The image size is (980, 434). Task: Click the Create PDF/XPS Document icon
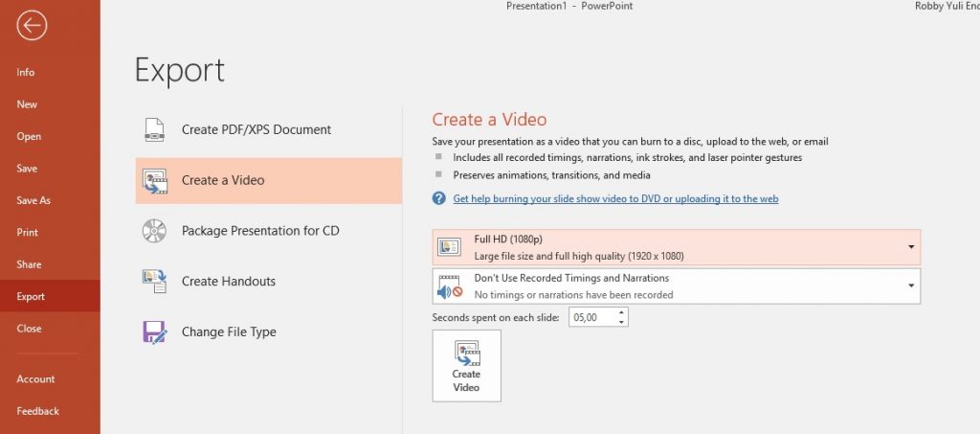[x=154, y=129]
